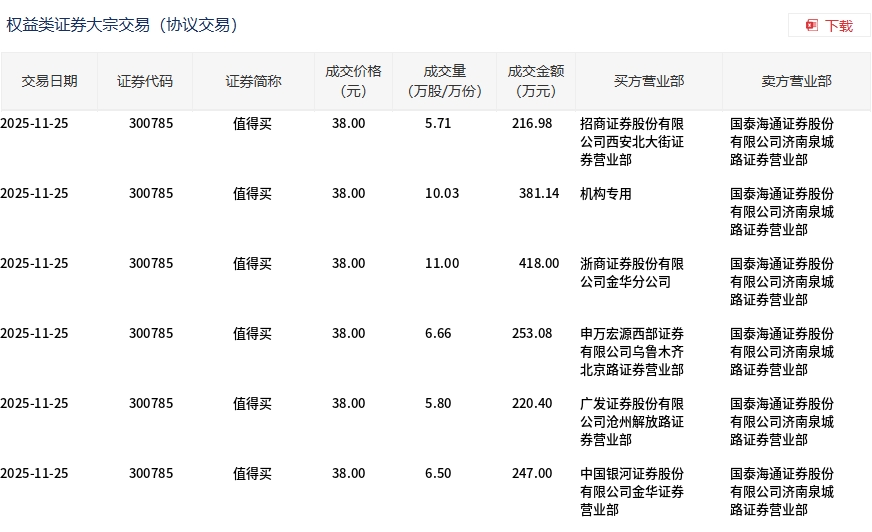Click the 成交价格(元) column header
Image resolution: width=872 pixels, height=532 pixels.
pos(353,81)
